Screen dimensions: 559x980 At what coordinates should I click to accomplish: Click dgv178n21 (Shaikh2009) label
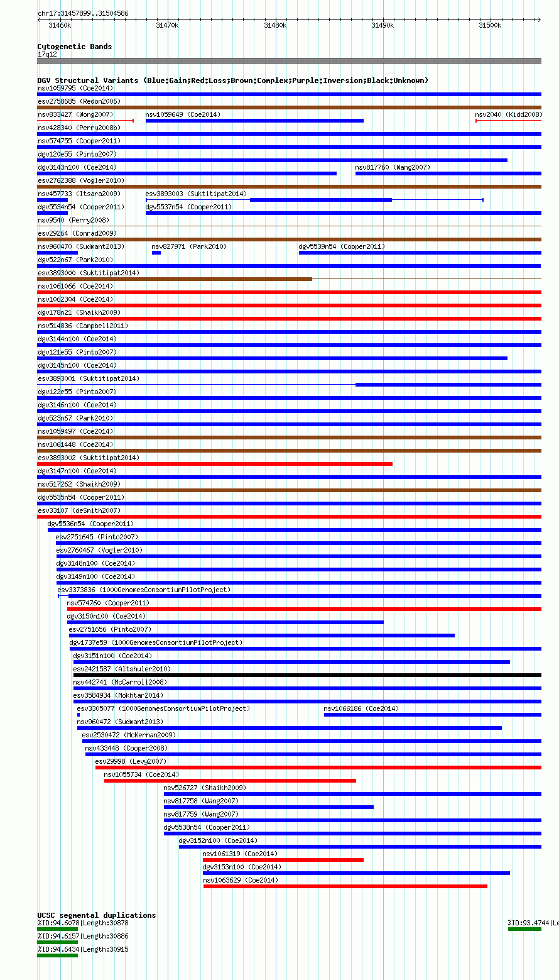click(x=79, y=312)
